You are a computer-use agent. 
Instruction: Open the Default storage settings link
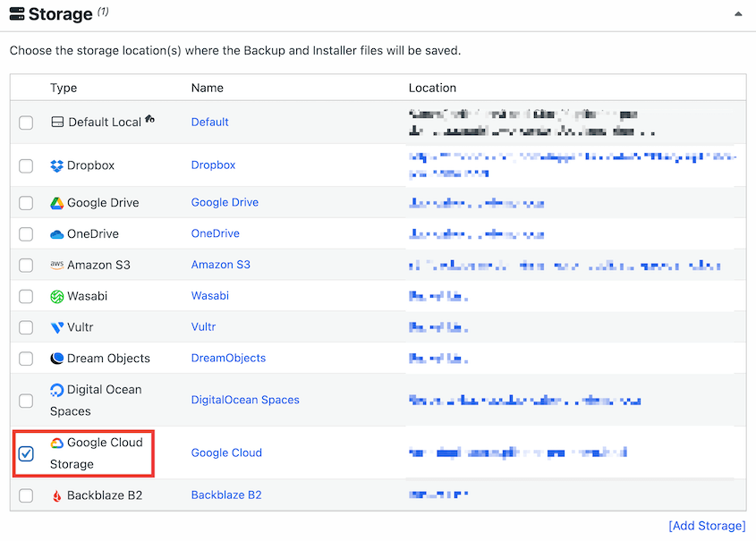pyautogui.click(x=209, y=122)
